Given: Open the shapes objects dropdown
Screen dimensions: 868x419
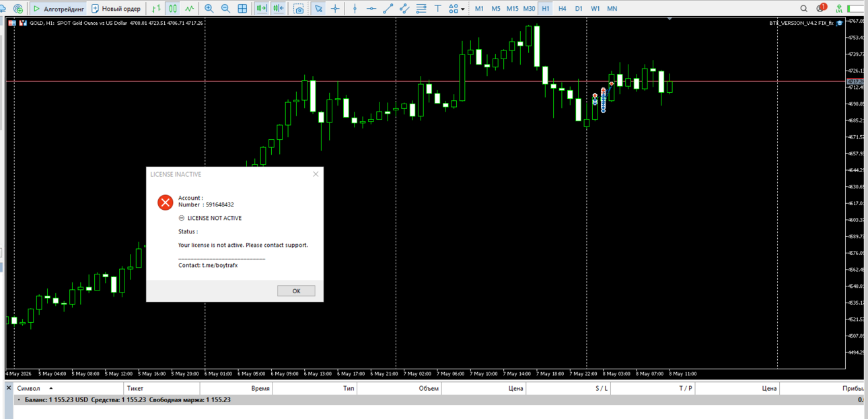Looking at the screenshot, I should coord(457,9).
